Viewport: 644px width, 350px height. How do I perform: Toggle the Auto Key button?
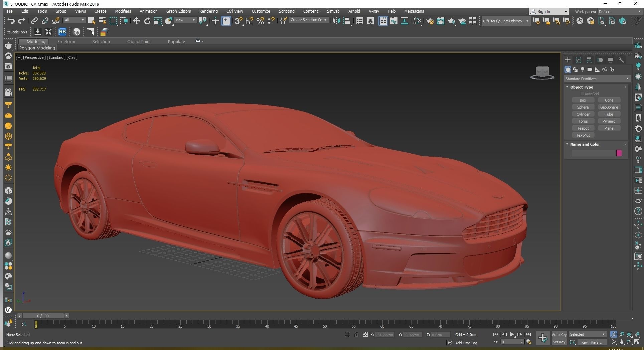coord(559,334)
